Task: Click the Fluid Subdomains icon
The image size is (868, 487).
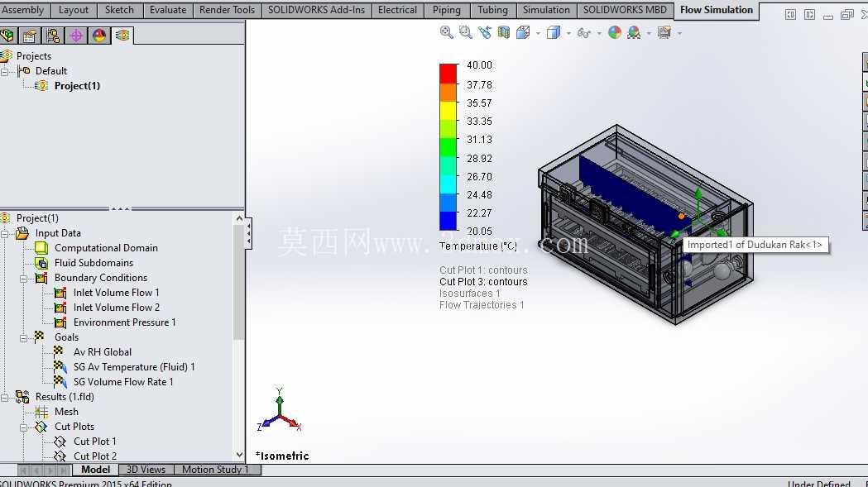Action: (x=41, y=263)
